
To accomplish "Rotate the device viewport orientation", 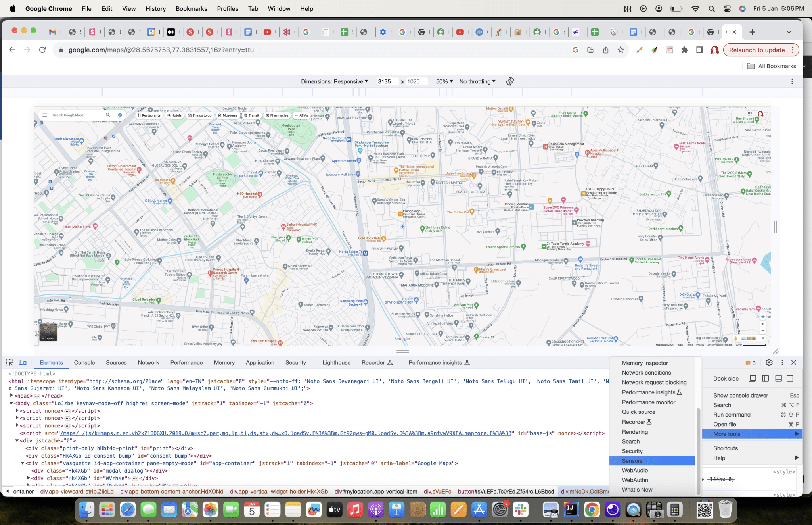I will 510,81.
